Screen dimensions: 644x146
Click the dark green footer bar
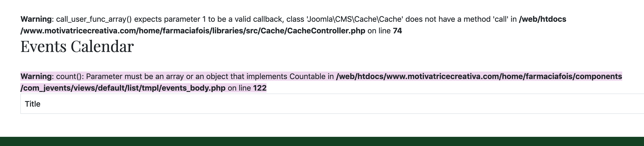pyautogui.click(x=322, y=141)
